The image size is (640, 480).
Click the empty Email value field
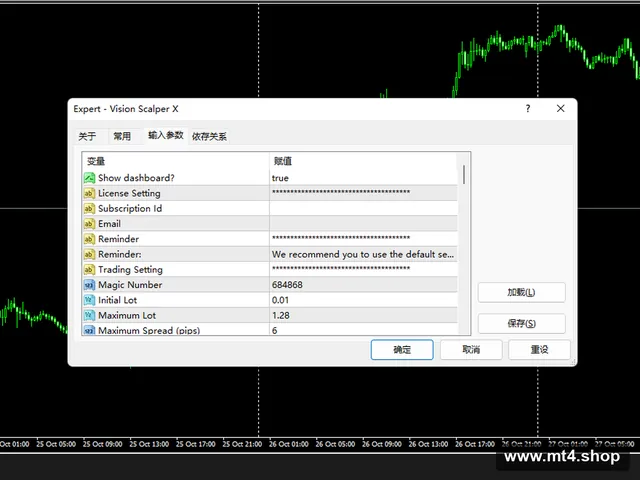tap(363, 224)
